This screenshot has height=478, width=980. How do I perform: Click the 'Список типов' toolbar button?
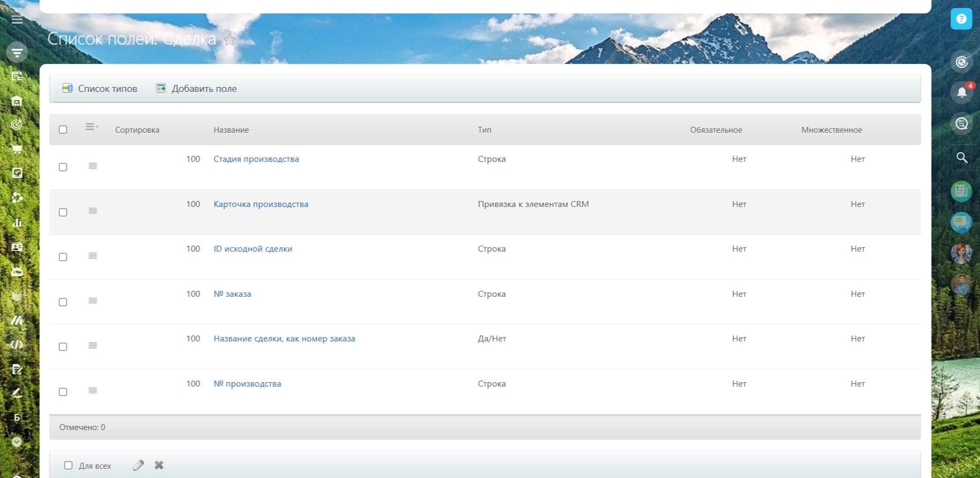(x=100, y=89)
